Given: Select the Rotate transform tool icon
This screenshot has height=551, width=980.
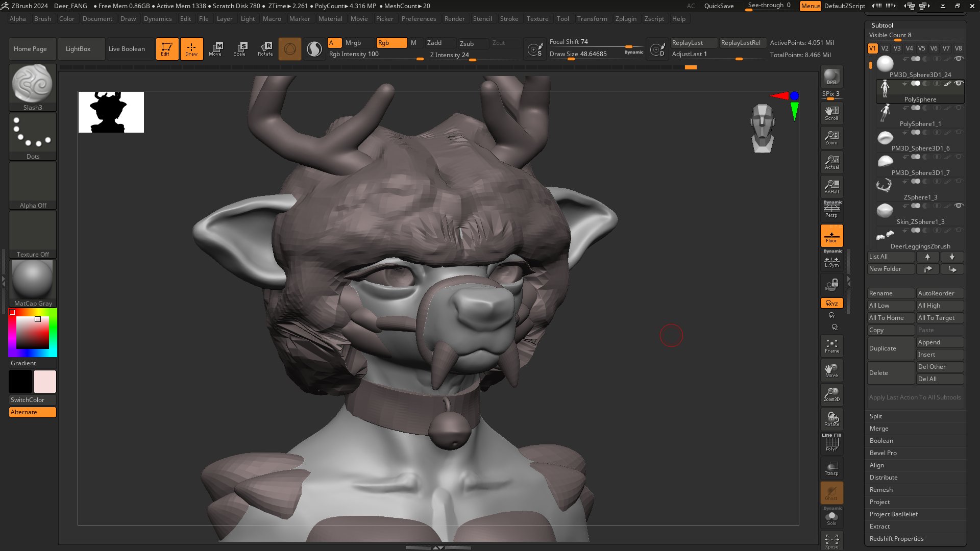Looking at the screenshot, I should [265, 48].
